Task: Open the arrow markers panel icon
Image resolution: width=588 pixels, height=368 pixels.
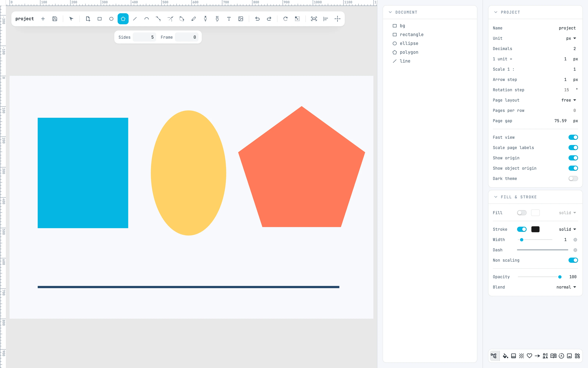Action: coord(537,356)
